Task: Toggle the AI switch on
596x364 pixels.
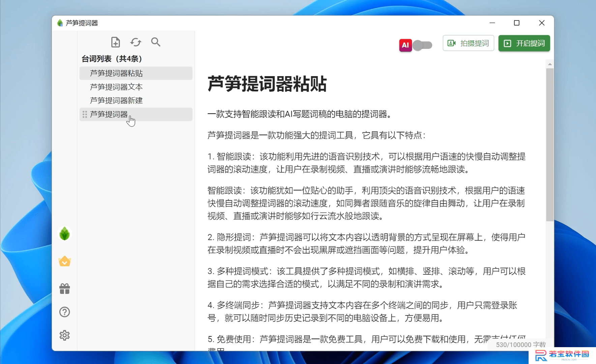Action: pyautogui.click(x=422, y=45)
